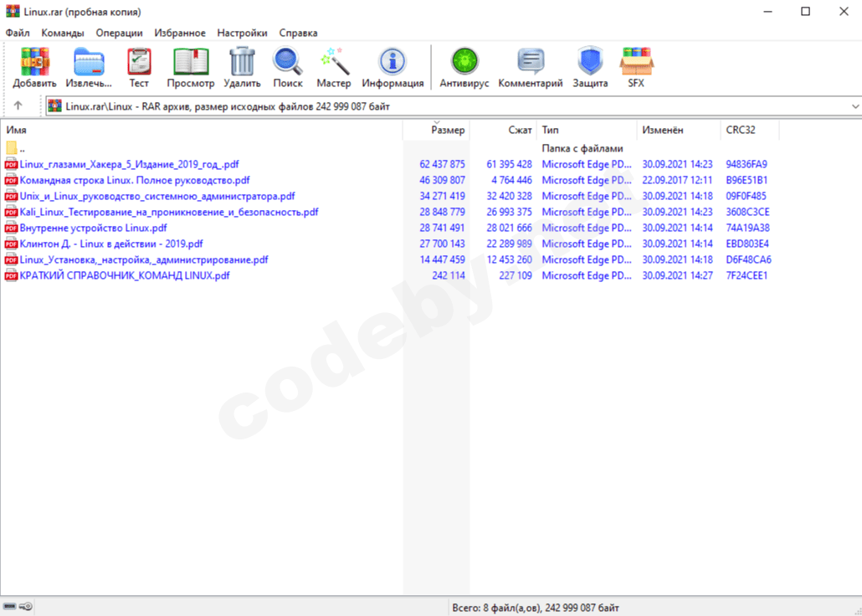This screenshot has height=616, width=862.
Task: Open the Просмотр (View) book icon
Action: [x=191, y=61]
